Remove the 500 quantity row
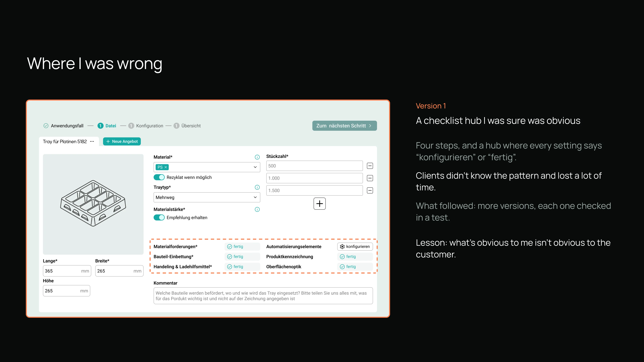Image resolution: width=644 pixels, height=362 pixels. coord(370,166)
